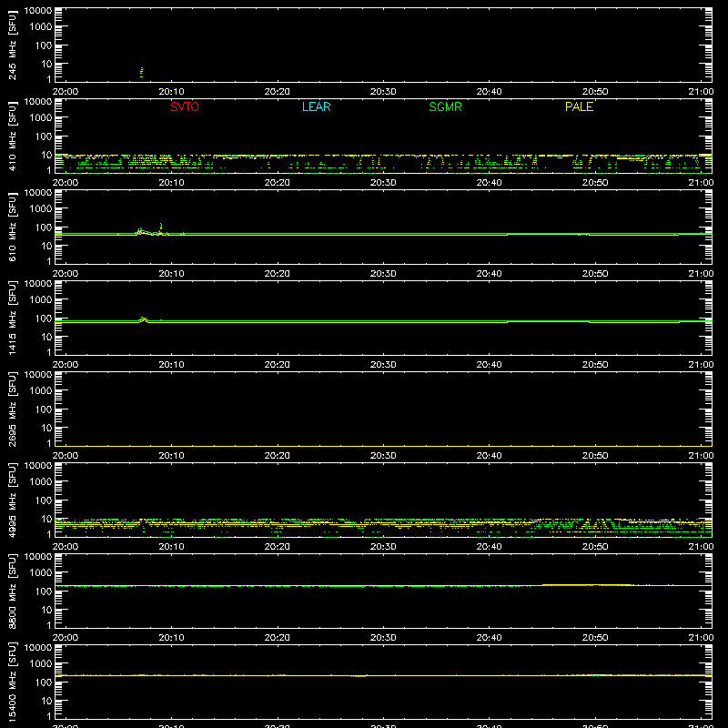Click 20:40 label under the 2695 MHz panel
Screen dimensions: 728x728
[489, 456]
